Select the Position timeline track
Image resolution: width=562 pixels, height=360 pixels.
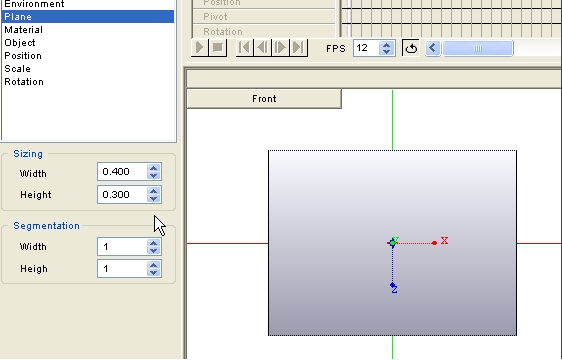[264, 3]
